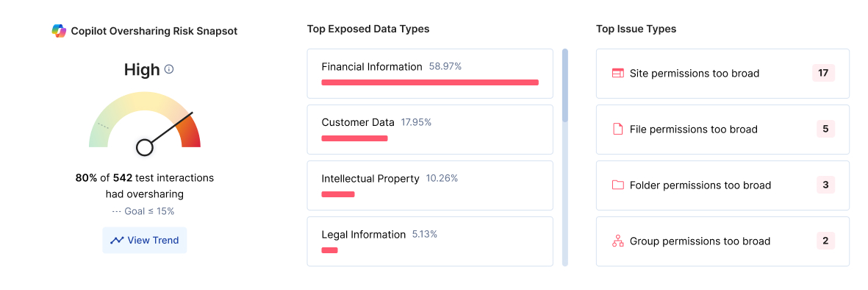868x290 pixels.
Task: Click the 17 count badge for site permissions
Action: 823,73
